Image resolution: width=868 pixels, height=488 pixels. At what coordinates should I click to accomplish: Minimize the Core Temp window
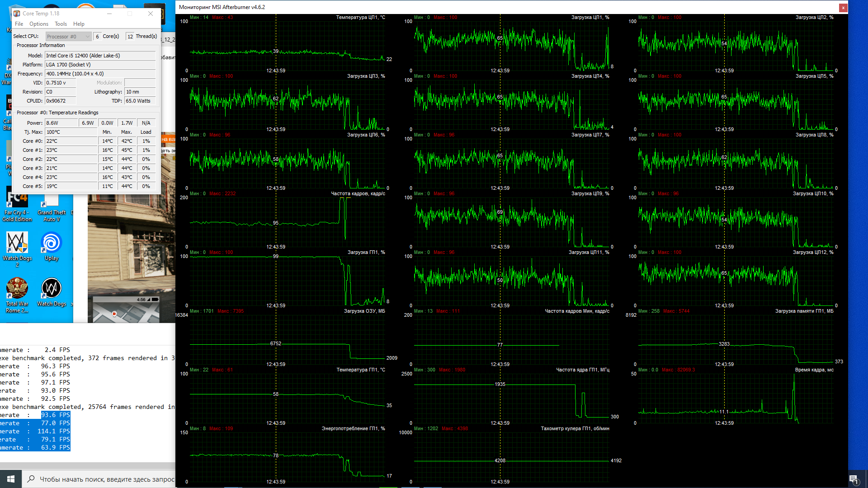click(109, 14)
